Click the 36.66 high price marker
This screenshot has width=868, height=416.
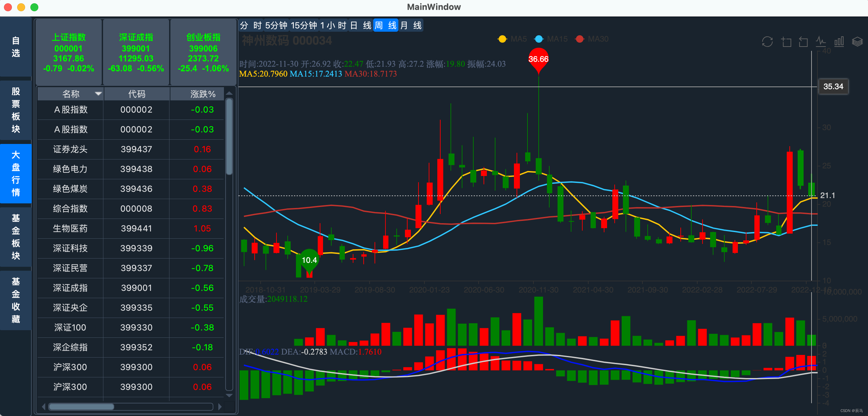pyautogui.click(x=538, y=60)
